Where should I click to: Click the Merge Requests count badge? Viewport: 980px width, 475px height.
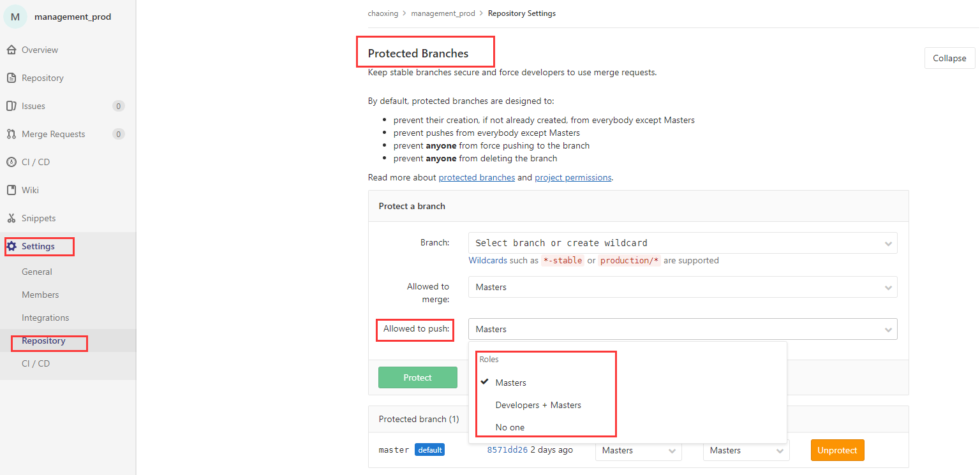tap(118, 134)
